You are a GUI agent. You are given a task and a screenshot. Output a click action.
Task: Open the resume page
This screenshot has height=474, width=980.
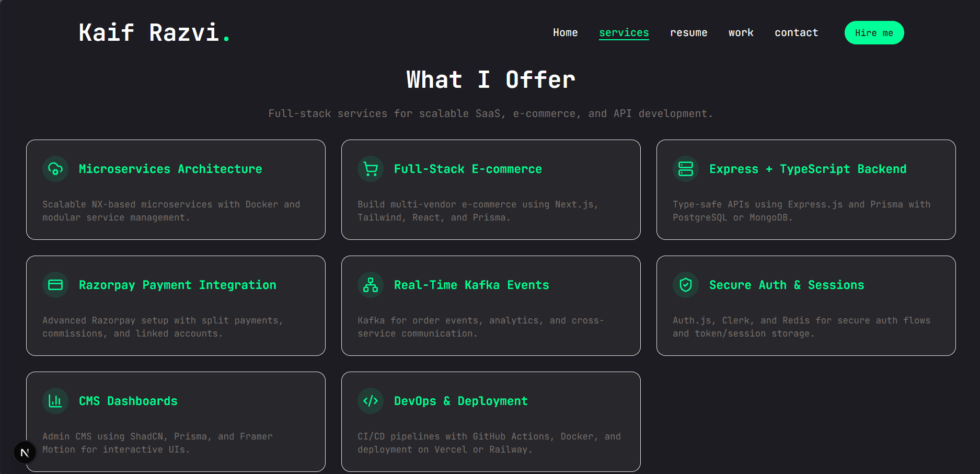point(689,32)
